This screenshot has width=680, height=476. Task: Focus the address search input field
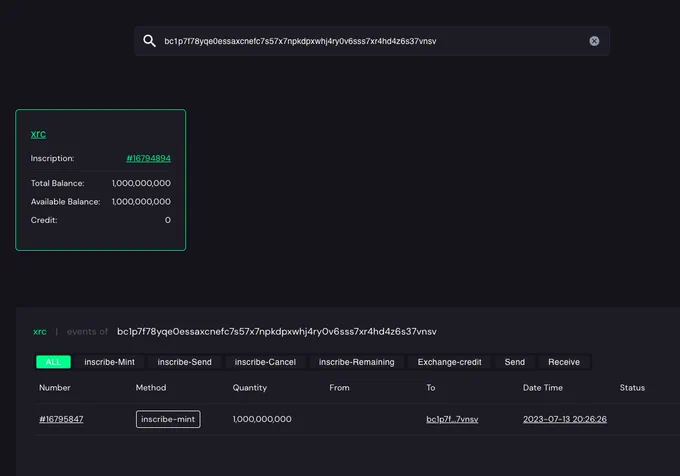[x=372, y=41]
